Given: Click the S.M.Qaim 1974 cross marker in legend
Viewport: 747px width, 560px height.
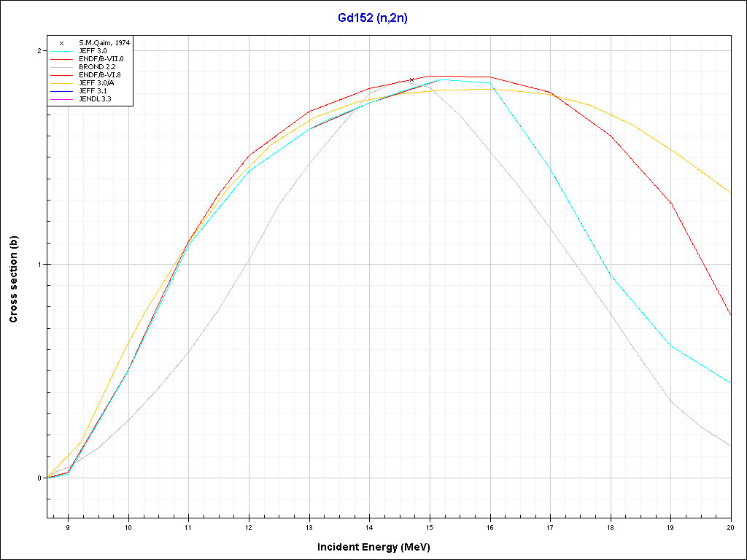Looking at the screenshot, I should [62, 43].
